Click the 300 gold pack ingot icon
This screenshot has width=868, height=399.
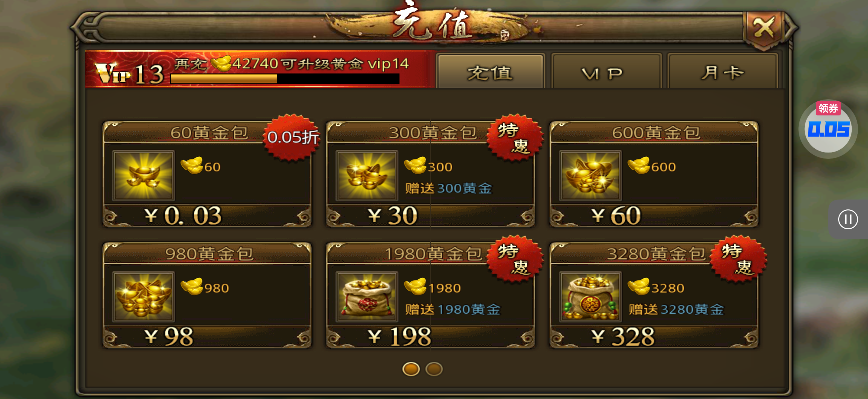click(x=367, y=175)
